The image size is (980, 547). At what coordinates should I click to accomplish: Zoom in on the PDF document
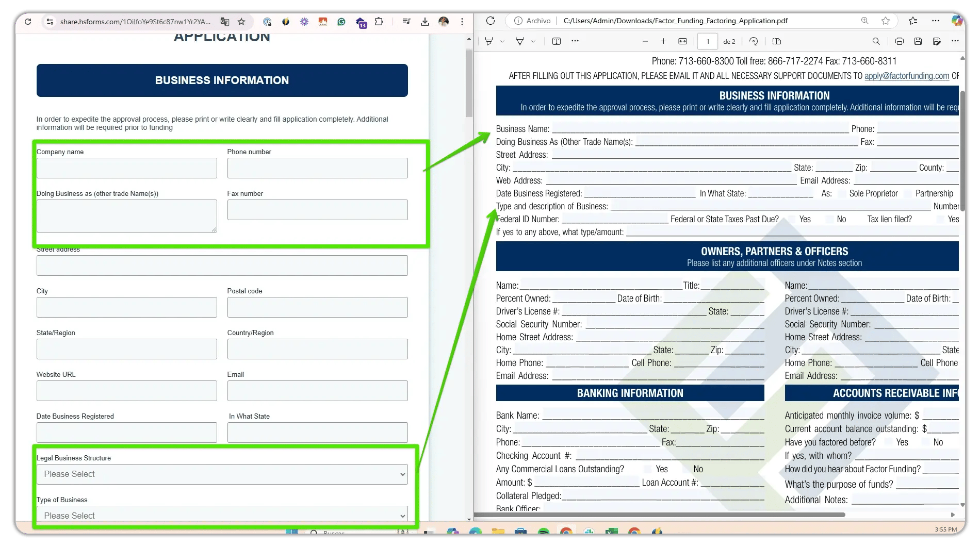coord(664,41)
